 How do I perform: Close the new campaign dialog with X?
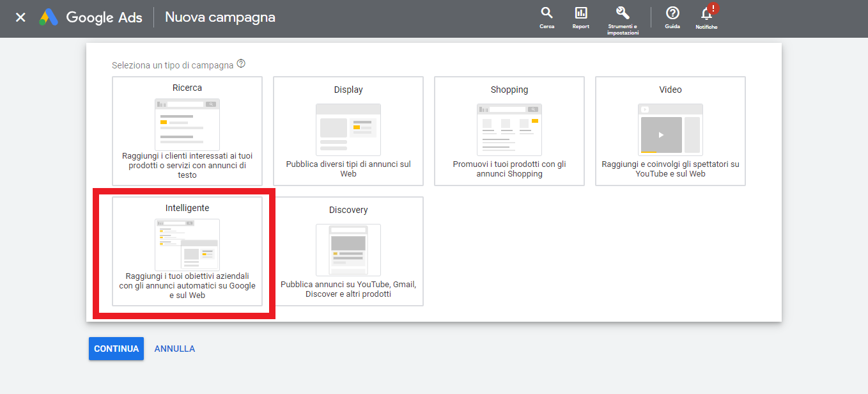20,17
